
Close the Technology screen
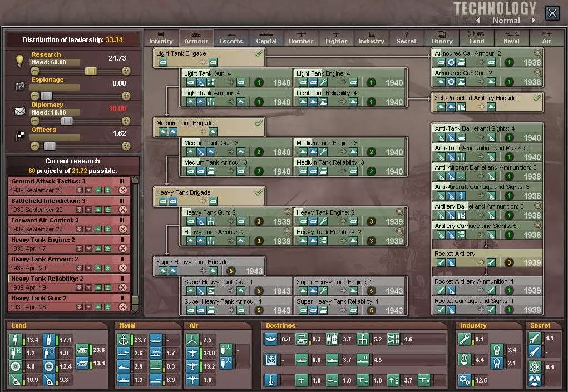552,14
